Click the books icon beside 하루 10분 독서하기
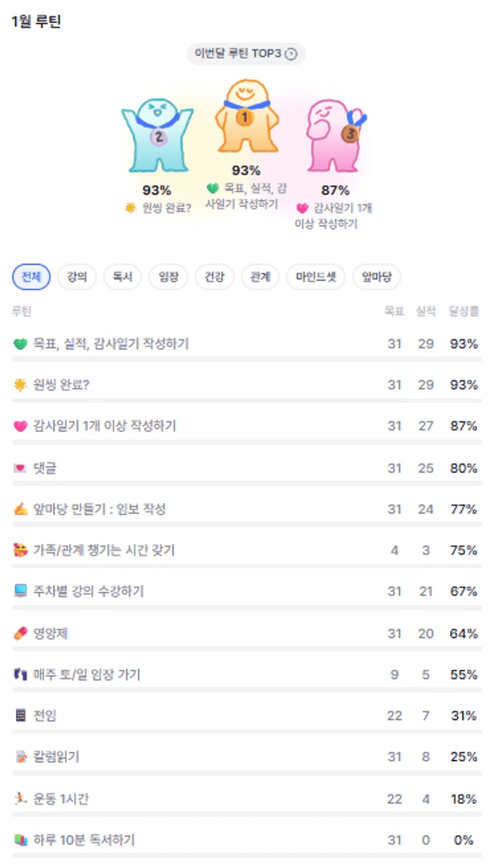The image size is (491, 868). pos(20,840)
